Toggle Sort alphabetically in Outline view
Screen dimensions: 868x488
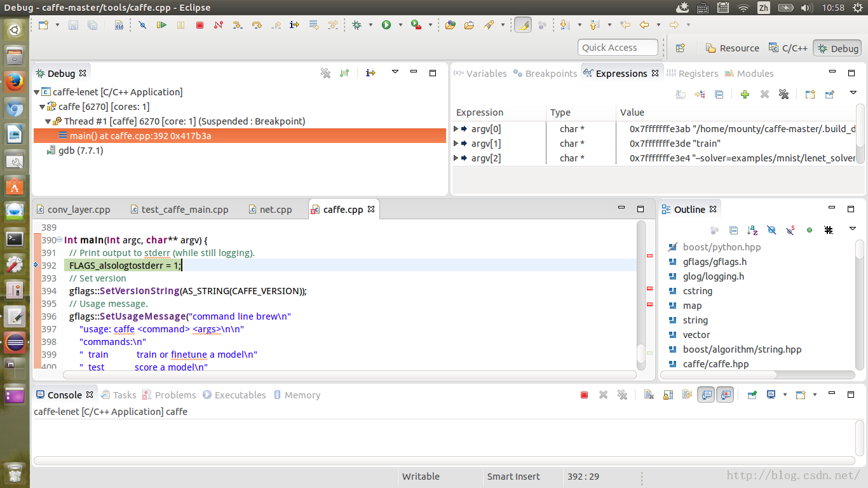(752, 230)
